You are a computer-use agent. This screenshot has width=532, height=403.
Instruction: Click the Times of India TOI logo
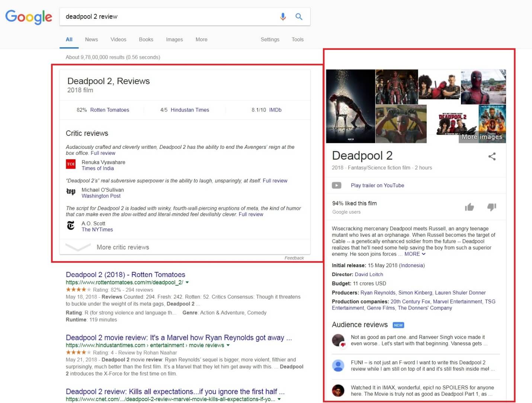point(71,164)
